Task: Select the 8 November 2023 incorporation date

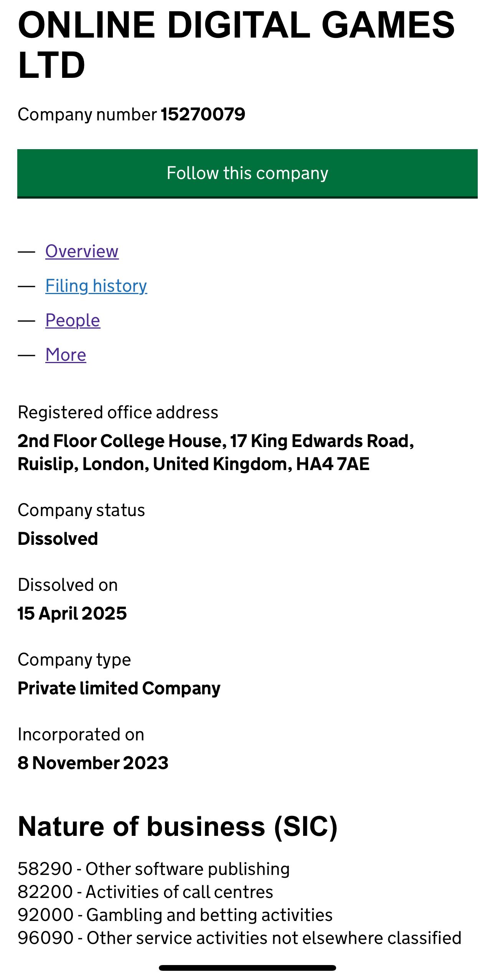Action: click(93, 763)
